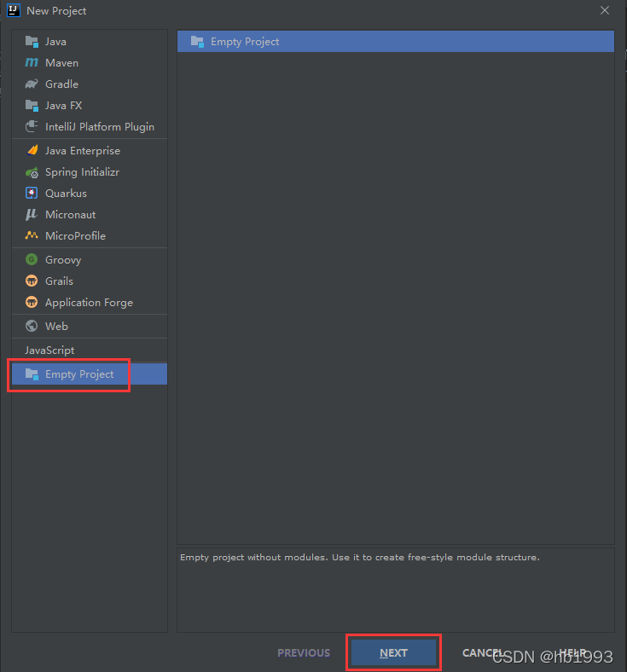Click the Quarkus logo icon
The width and height of the screenshot is (627, 672).
tap(32, 194)
